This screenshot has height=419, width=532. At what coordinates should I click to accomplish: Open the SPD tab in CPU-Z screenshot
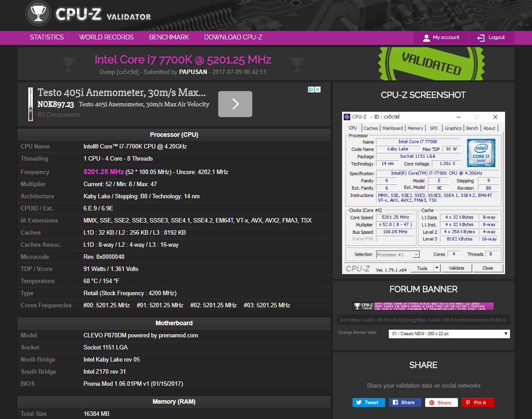pos(434,128)
